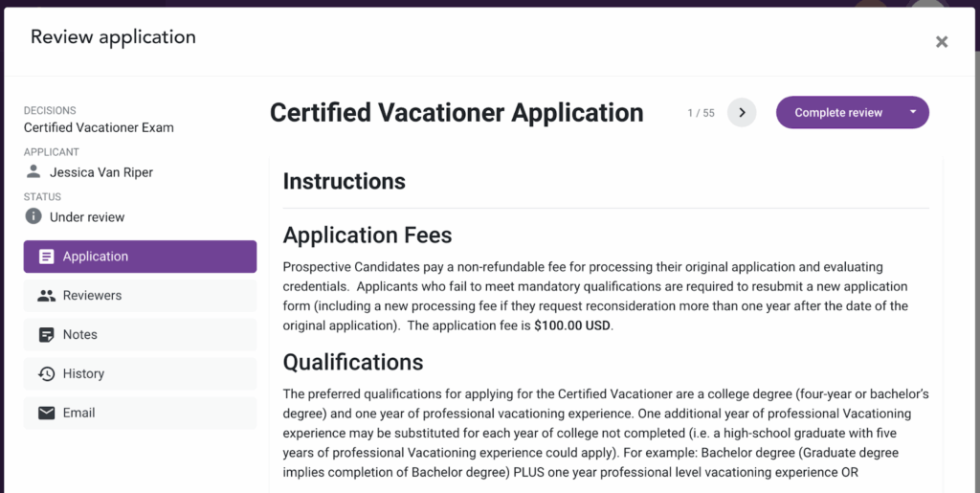Click the document icon beside Application
Viewport: 980px width, 493px height.
point(46,257)
